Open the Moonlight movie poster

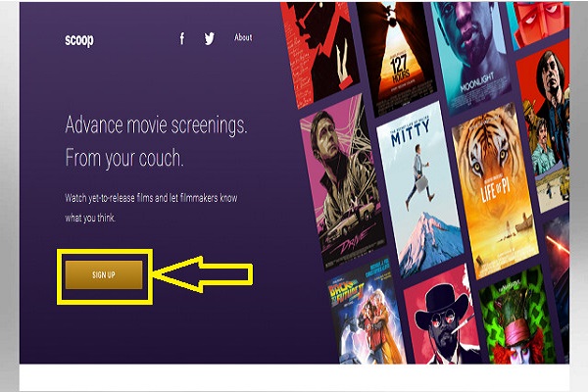(x=471, y=55)
